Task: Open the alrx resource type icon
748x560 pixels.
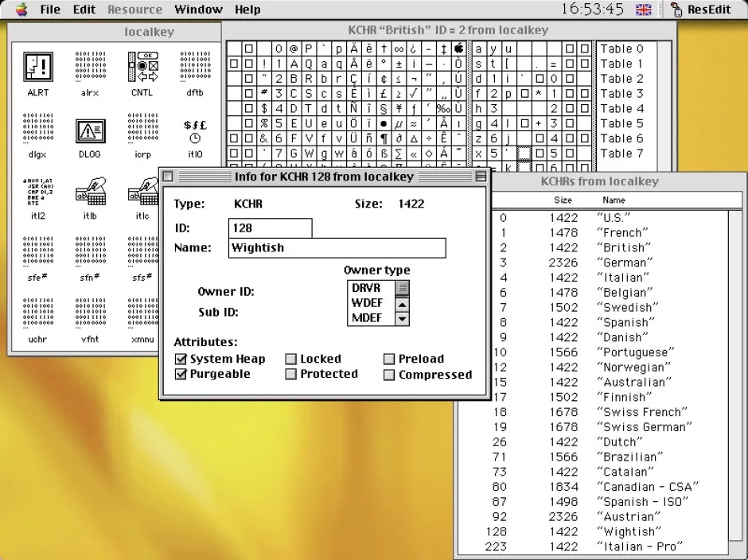Action: pyautogui.click(x=90, y=67)
